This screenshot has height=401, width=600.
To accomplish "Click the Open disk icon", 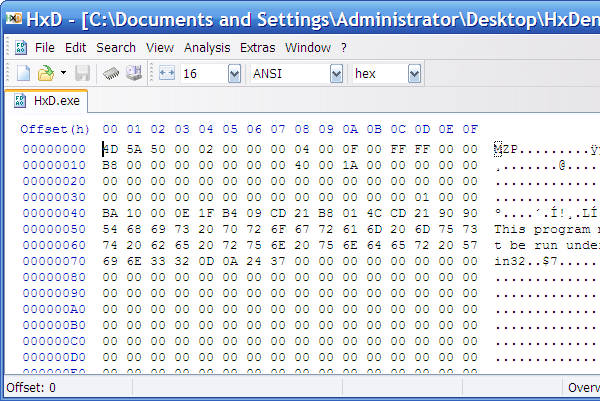I will [134, 73].
